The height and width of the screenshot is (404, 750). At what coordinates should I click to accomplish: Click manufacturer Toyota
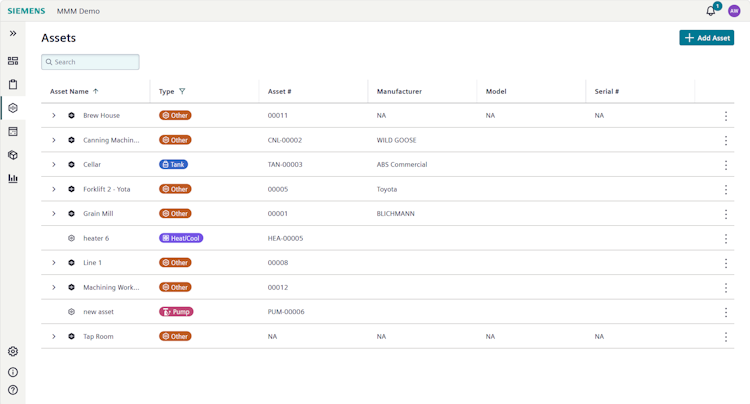pos(386,189)
